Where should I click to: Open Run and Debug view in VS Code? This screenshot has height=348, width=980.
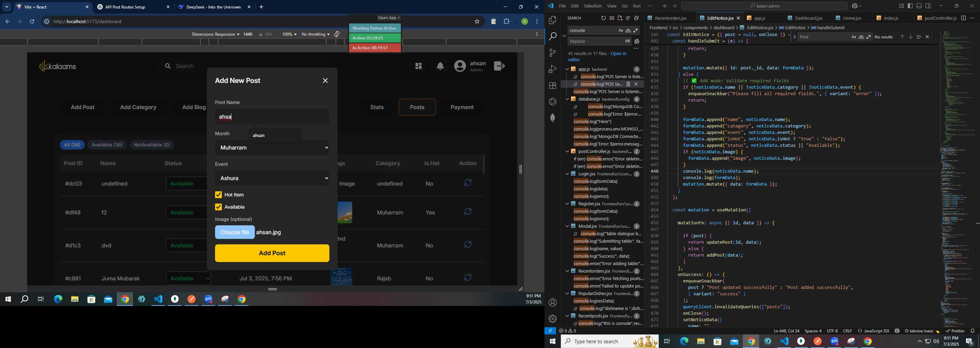point(552,69)
